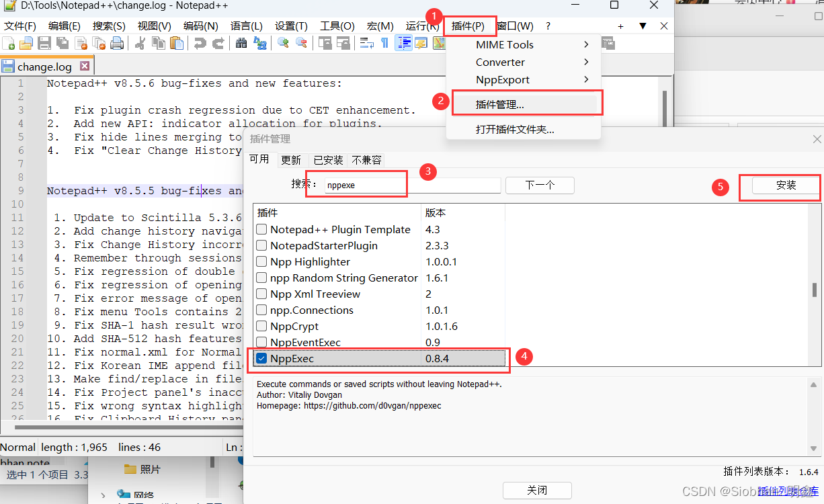Check the npp Random String Generator checkbox

click(262, 278)
